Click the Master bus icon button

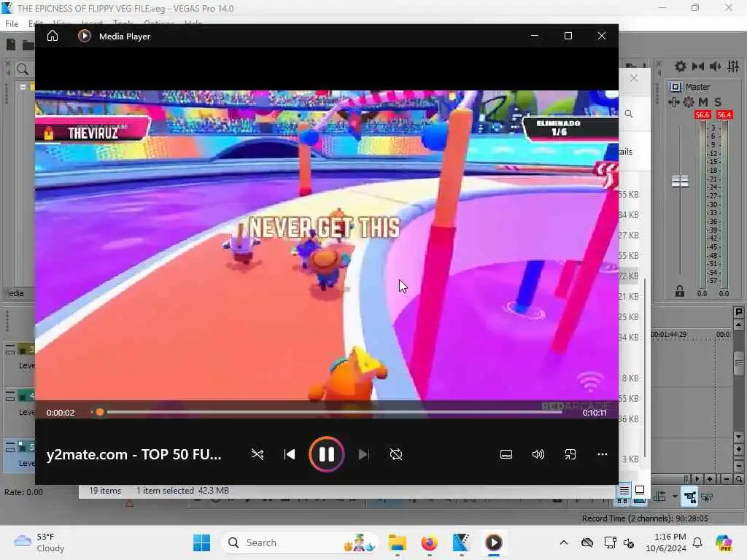tap(676, 87)
